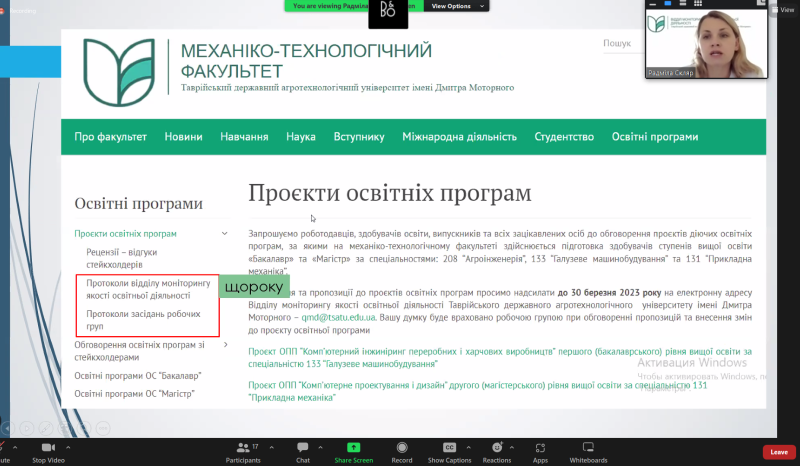This screenshot has width=800, height=466.
Task: Expand the arrow next to Chat
Action: pyautogui.click(x=320, y=448)
